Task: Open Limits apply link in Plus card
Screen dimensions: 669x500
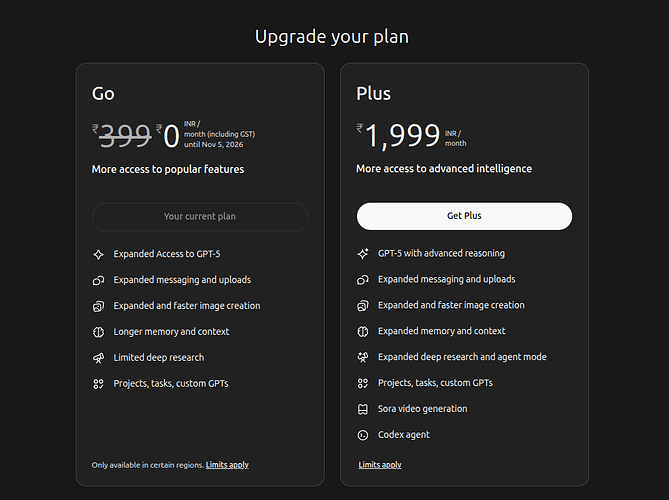Action: (380, 465)
